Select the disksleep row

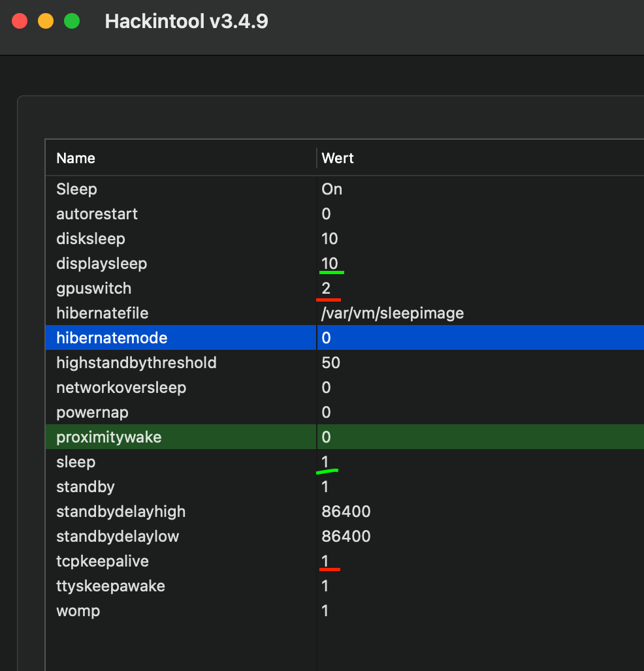coord(345,239)
